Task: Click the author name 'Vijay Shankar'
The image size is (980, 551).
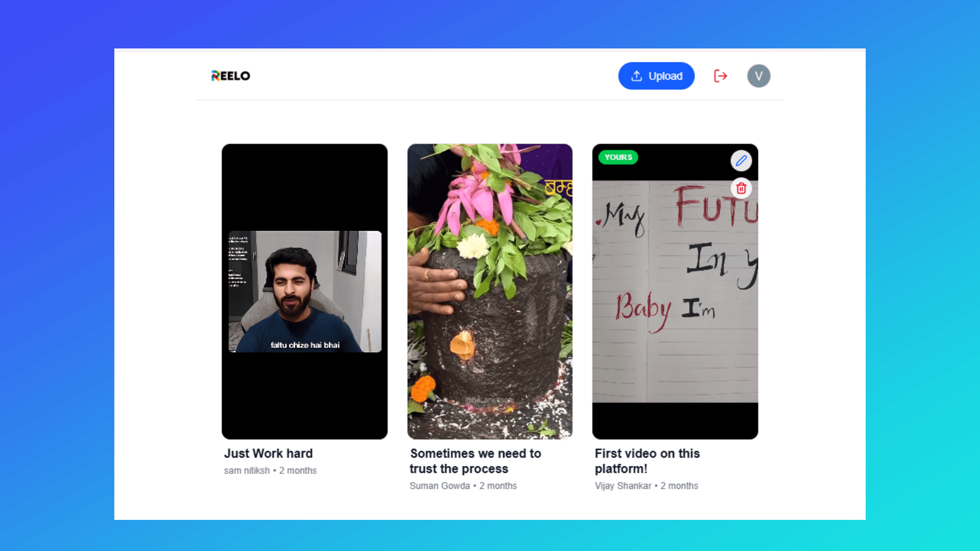Action: (623, 486)
